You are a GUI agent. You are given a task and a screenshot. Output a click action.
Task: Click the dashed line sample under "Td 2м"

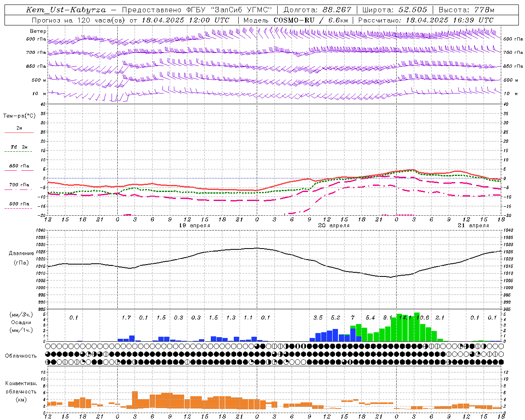click(x=19, y=152)
